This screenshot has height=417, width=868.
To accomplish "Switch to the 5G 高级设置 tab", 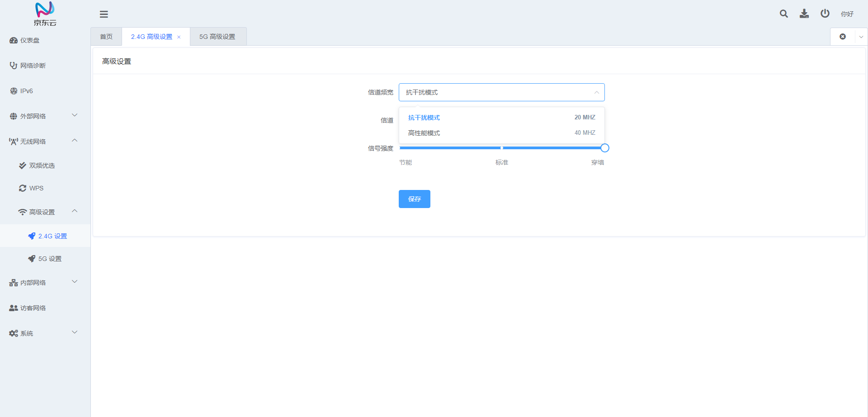I will tap(218, 37).
